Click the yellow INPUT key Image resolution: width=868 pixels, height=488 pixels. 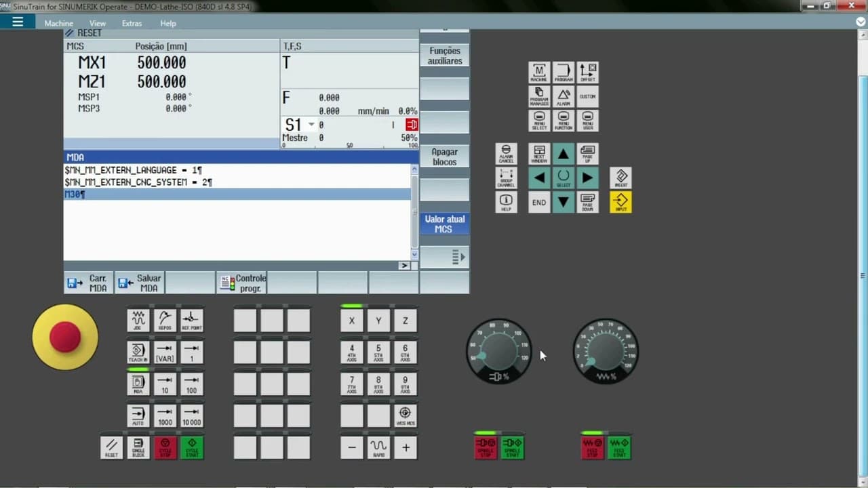click(x=621, y=202)
